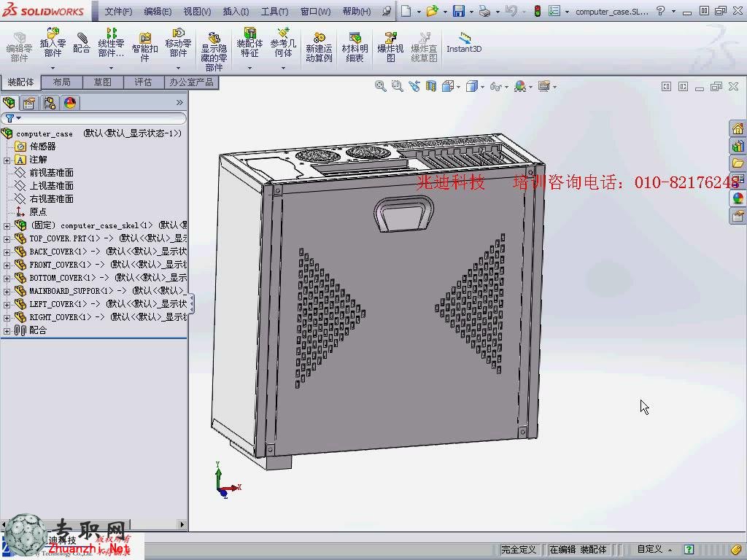Viewport: 747px width, 560px height.
Task: Click the Print icon
Action: pos(484,11)
